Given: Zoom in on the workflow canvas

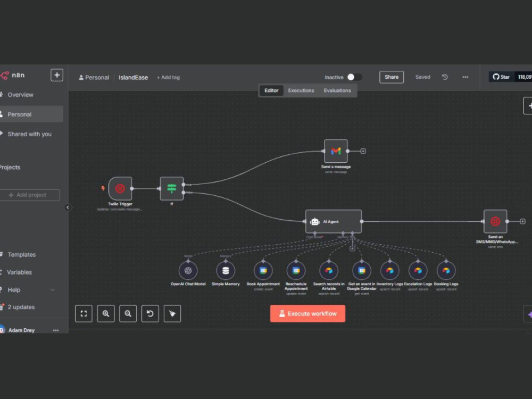Looking at the screenshot, I should click(106, 313).
